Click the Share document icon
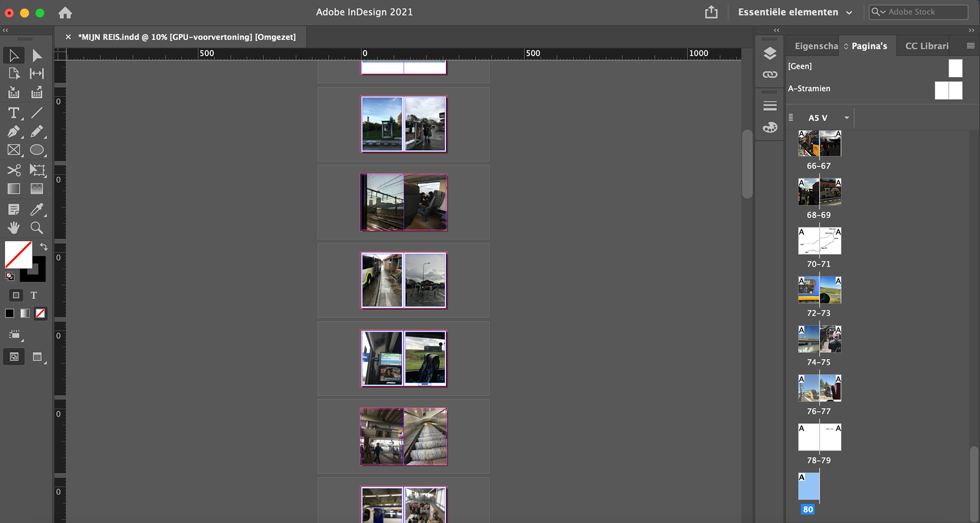This screenshot has height=523, width=980. click(x=711, y=12)
